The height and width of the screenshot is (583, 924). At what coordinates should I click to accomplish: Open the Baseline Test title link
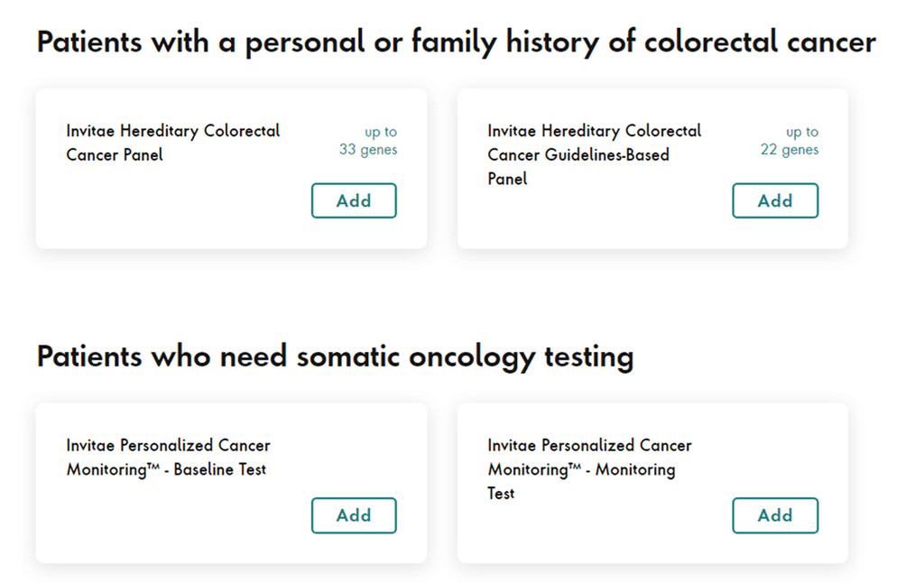[x=167, y=457]
